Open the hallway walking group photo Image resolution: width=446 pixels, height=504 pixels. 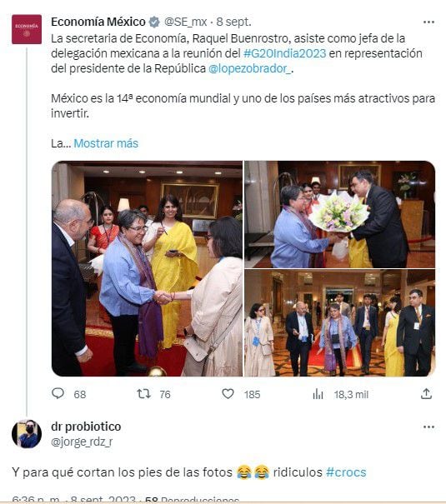click(x=339, y=323)
